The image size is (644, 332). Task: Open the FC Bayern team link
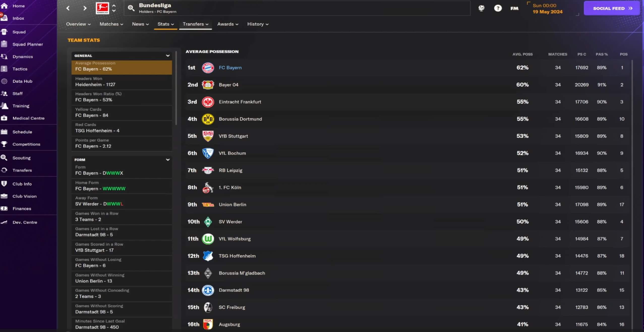pyautogui.click(x=230, y=68)
